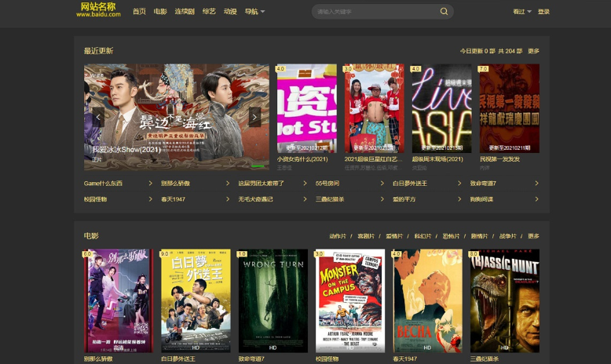Click the 登录 login link
Viewport: 611px width, 364px height.
tap(543, 12)
